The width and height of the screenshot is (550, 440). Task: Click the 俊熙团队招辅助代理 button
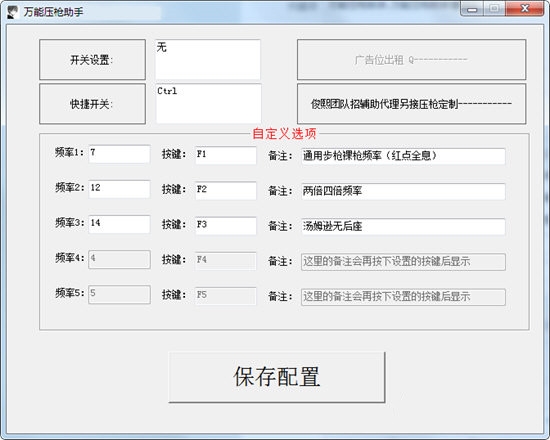[x=411, y=104]
